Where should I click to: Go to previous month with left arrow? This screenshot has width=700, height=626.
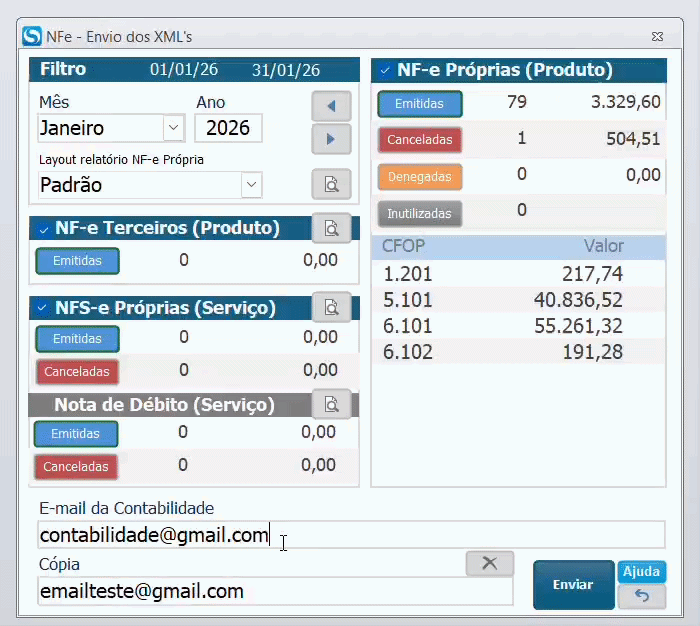point(331,105)
